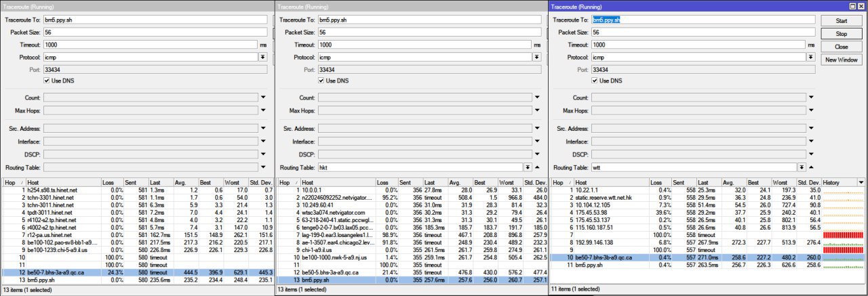Image resolution: width=868 pixels, height=296 pixels.
Task: Select the tchn-3301.hinet.net hop row
Action: pos(136,198)
